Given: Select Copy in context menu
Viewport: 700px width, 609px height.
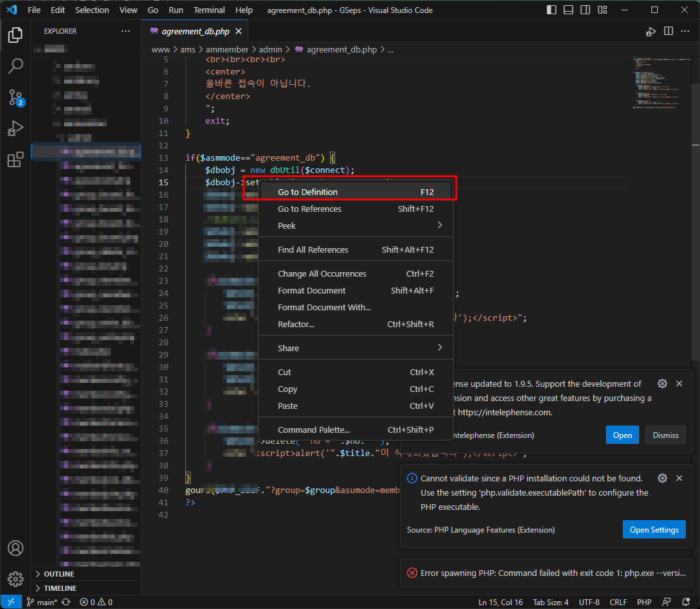Looking at the screenshot, I should (x=356, y=389).
